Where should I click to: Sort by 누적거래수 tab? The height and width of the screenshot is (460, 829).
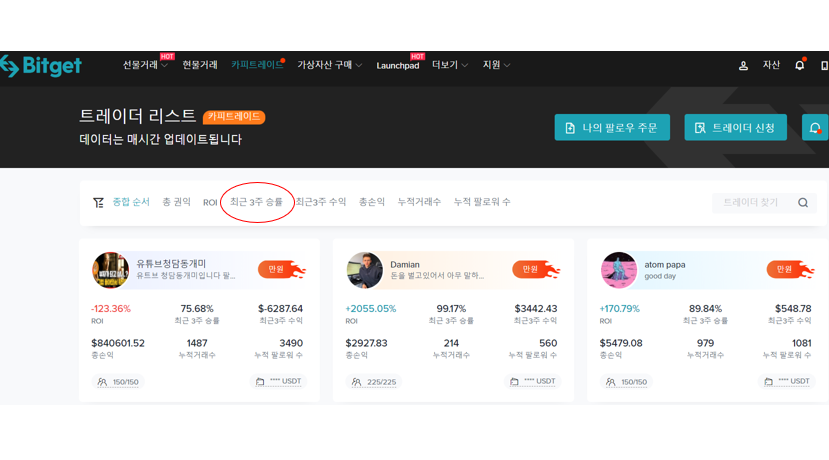tap(419, 202)
